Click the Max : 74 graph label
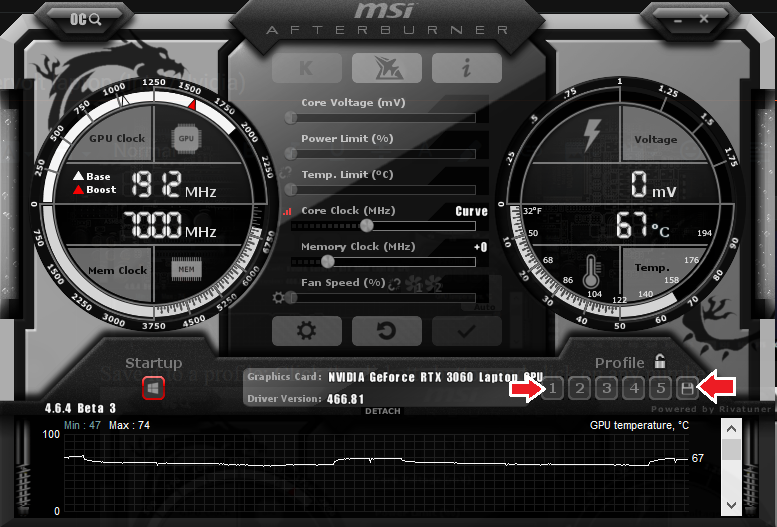Screen dimensions: 777x527 coord(129,425)
